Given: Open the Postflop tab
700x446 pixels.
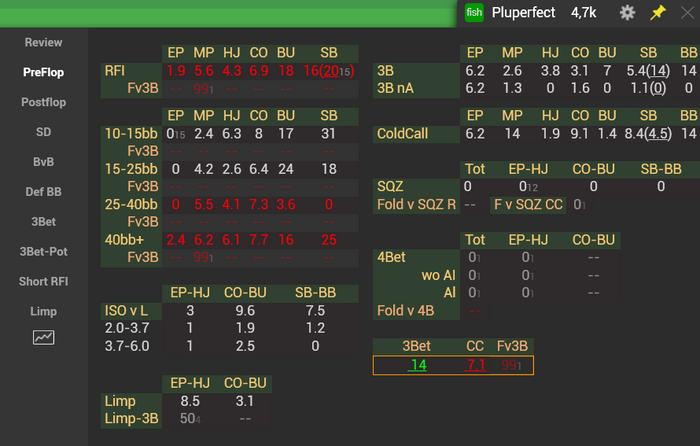Looking at the screenshot, I should [x=43, y=102].
